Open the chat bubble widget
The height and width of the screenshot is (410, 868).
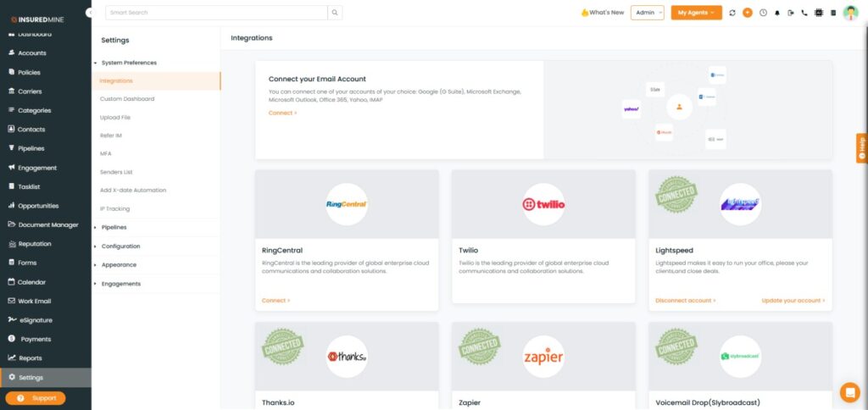pyautogui.click(x=849, y=391)
